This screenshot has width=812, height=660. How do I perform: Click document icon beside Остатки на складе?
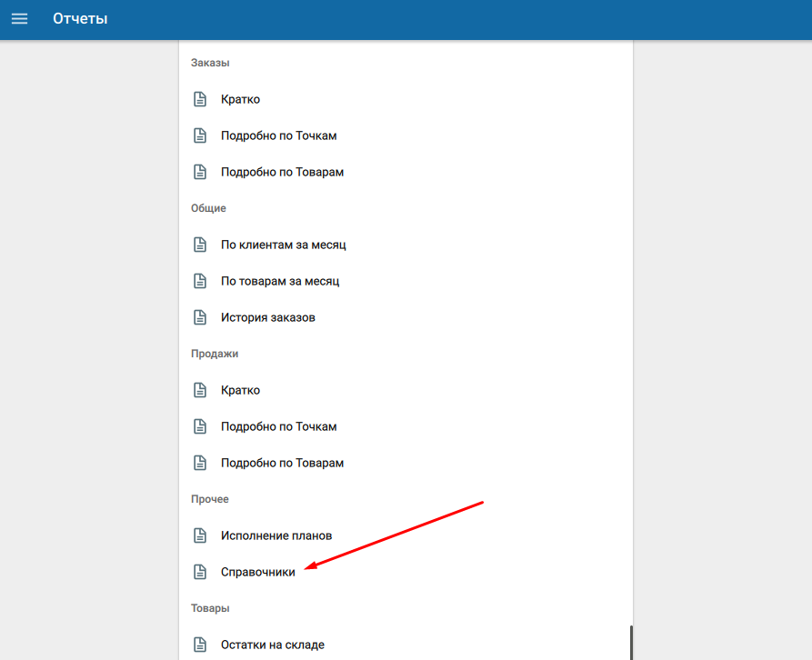click(200, 645)
